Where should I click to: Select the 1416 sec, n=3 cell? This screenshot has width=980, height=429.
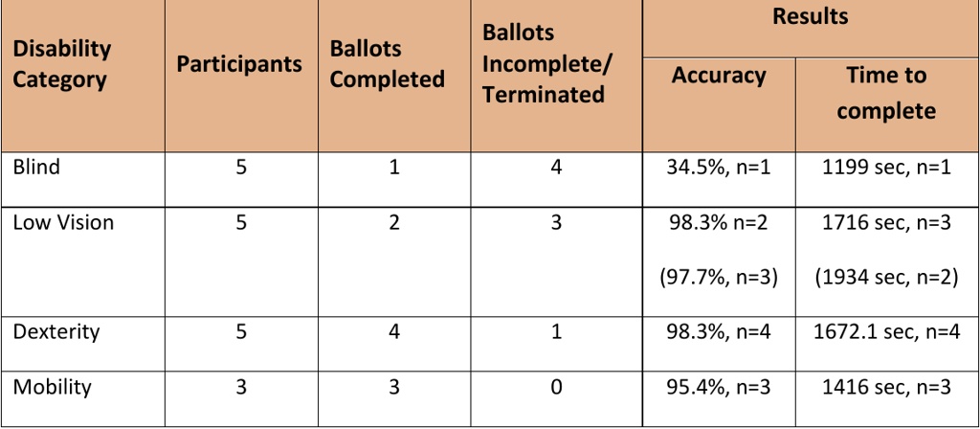tap(886, 388)
